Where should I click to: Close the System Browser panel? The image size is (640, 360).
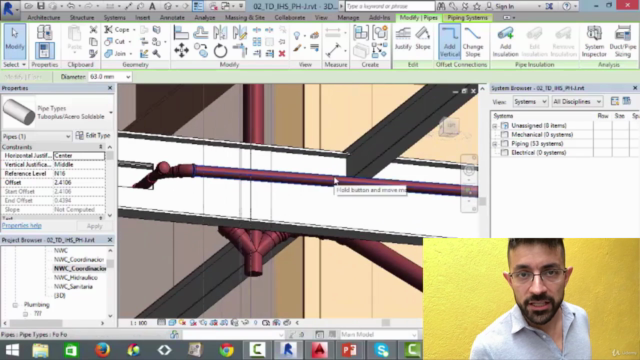pyautogui.click(x=635, y=88)
